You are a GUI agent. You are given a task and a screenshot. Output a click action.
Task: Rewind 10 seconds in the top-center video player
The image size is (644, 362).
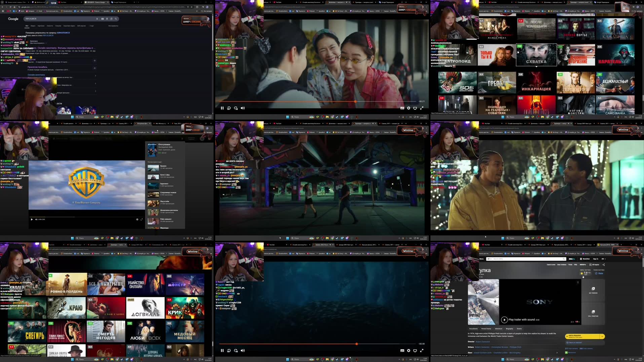229,108
